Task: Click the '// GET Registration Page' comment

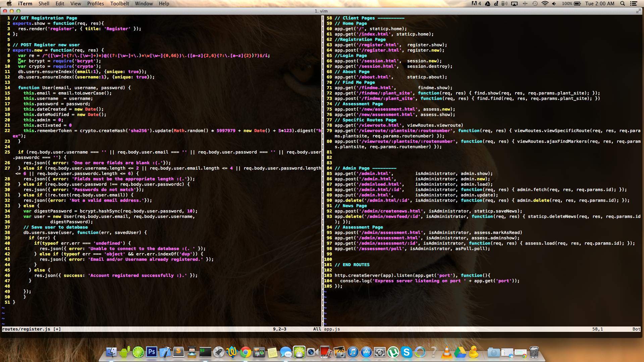Action: pyautogui.click(x=45, y=18)
